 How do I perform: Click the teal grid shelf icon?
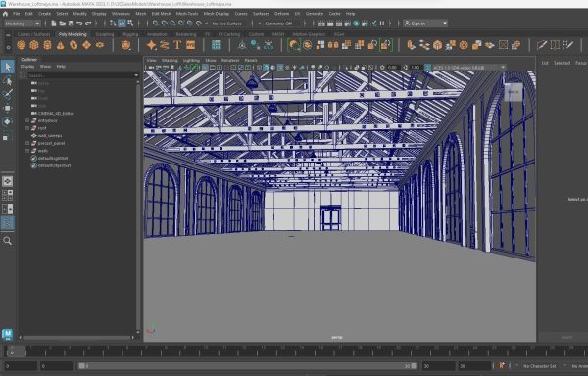pos(217,45)
